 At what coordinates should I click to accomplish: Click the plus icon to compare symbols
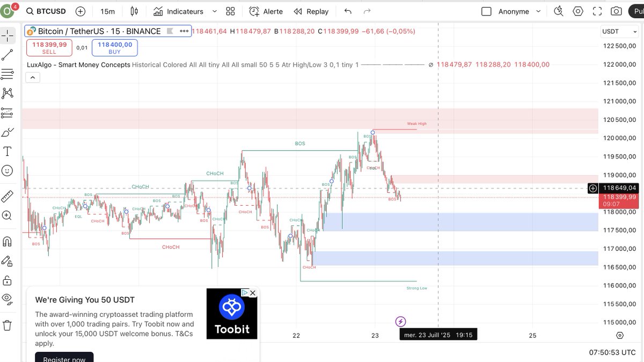80,11
